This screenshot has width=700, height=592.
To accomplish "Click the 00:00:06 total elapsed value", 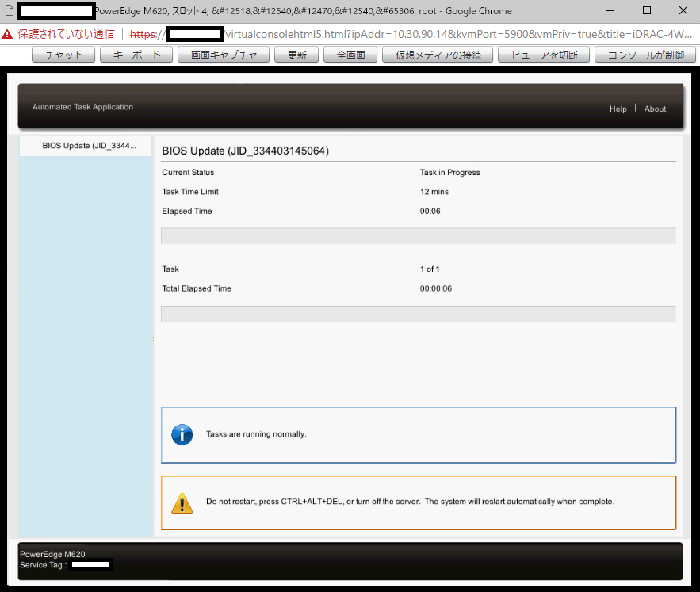I will pyautogui.click(x=436, y=288).
